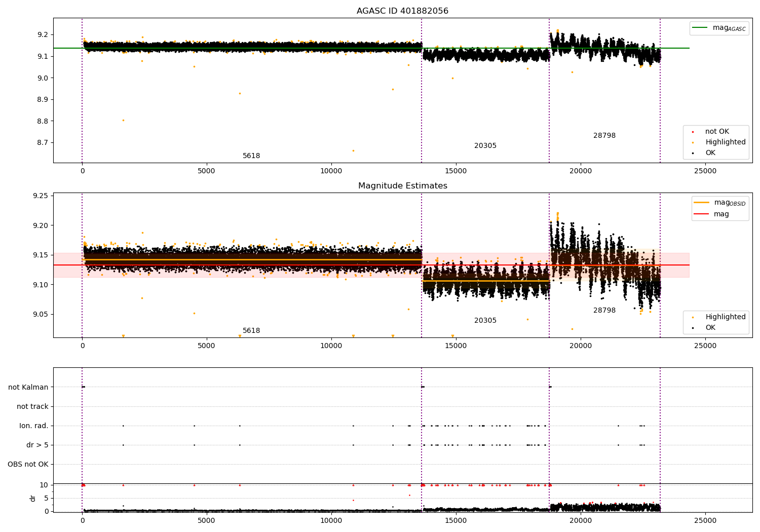
Task: Click OBSID label 5618 in top plot
Action: [x=251, y=156]
